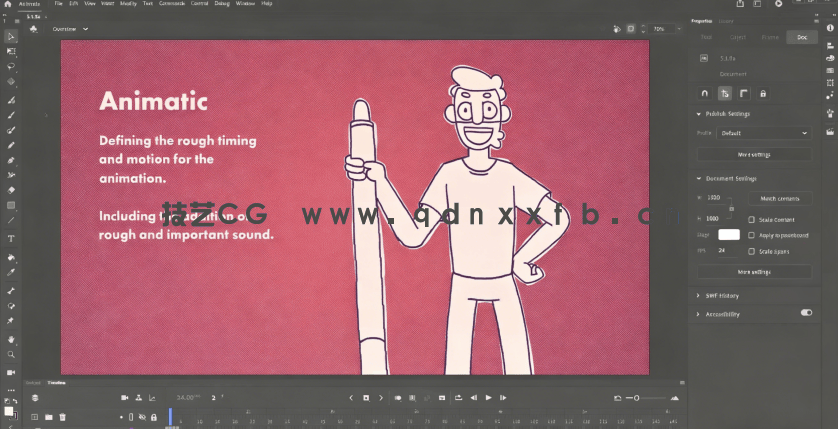Viewport: 838px width, 429px height.
Task: Play the timeline animation
Action: click(488, 398)
